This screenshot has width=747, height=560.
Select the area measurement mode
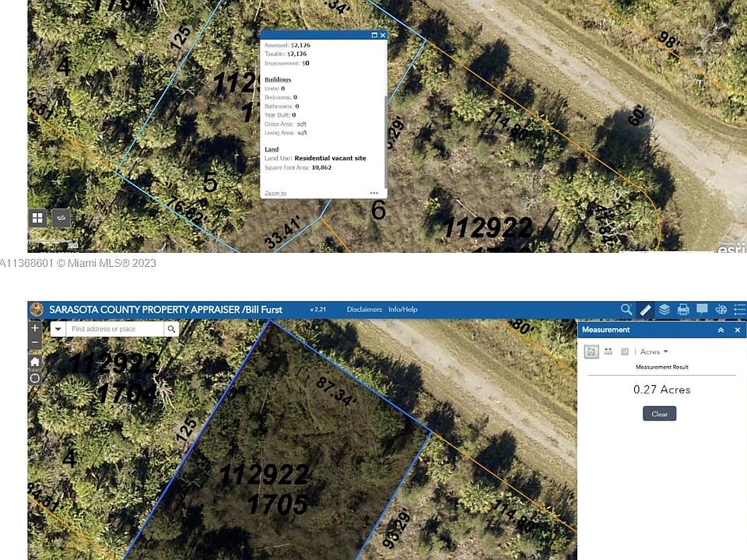point(591,352)
